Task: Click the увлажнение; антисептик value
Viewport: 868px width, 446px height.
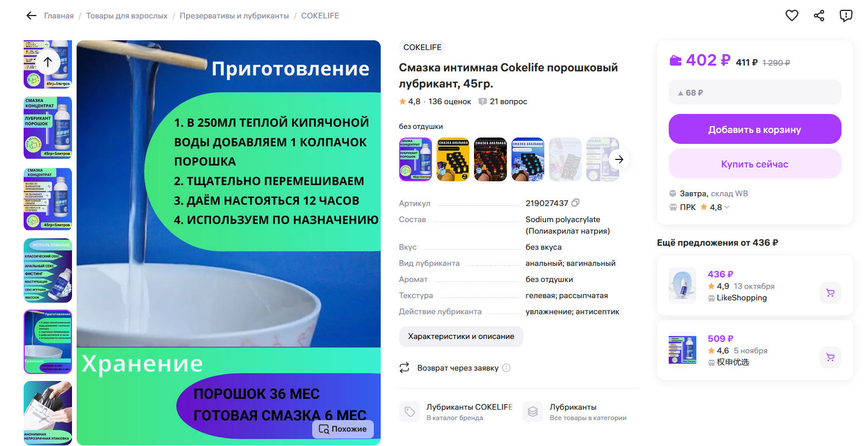Action: coord(573,311)
